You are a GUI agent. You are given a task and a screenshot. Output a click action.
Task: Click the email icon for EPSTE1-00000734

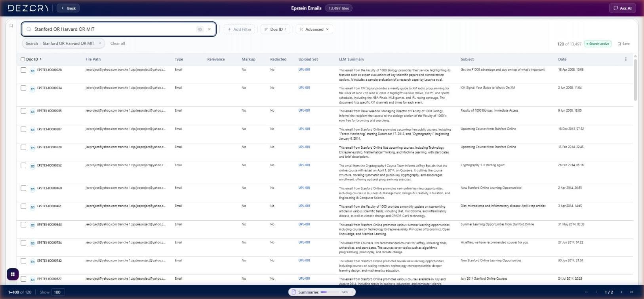32,243
